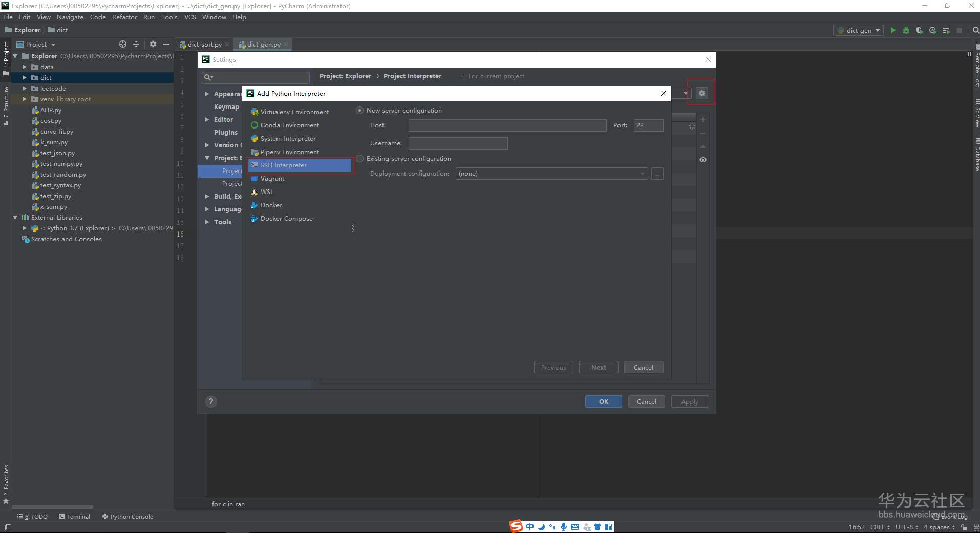Screen dimensions: 980x533
Task: Expand the venv library root folder
Action: click(x=24, y=99)
